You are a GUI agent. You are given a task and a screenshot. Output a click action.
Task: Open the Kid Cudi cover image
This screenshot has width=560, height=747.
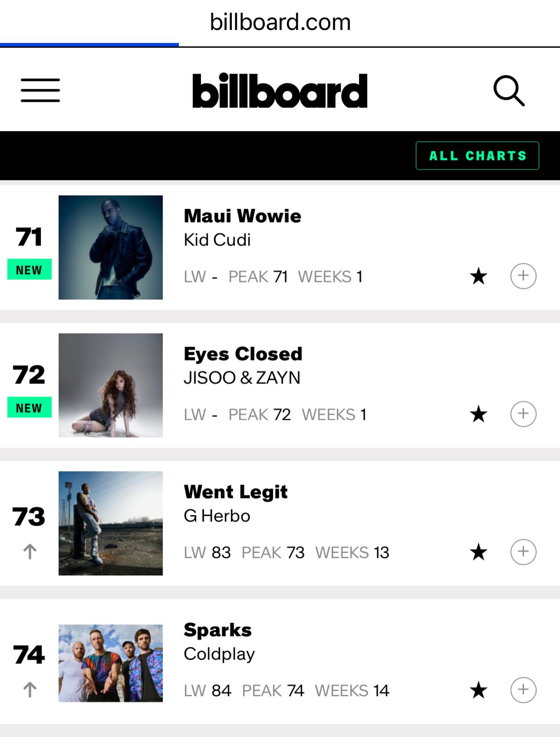[x=110, y=247]
